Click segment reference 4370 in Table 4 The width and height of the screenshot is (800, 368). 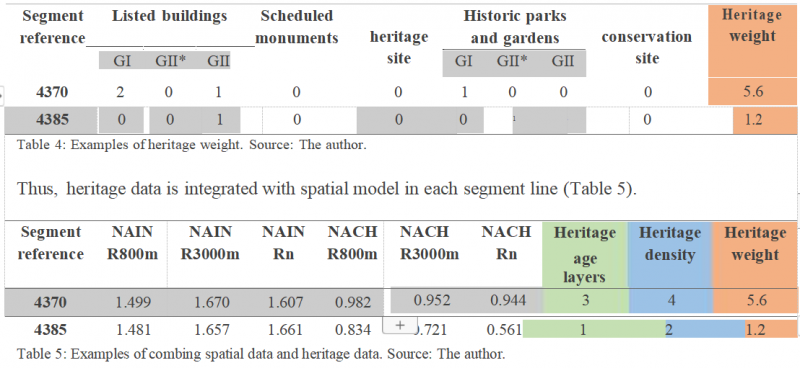tap(52, 92)
